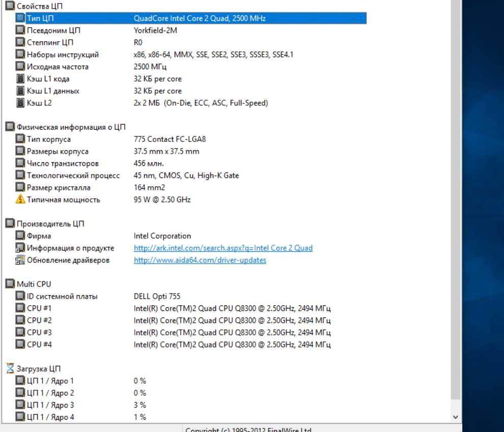
Task: Click the icon beside 'Исходная частота'
Action: click(x=20, y=66)
